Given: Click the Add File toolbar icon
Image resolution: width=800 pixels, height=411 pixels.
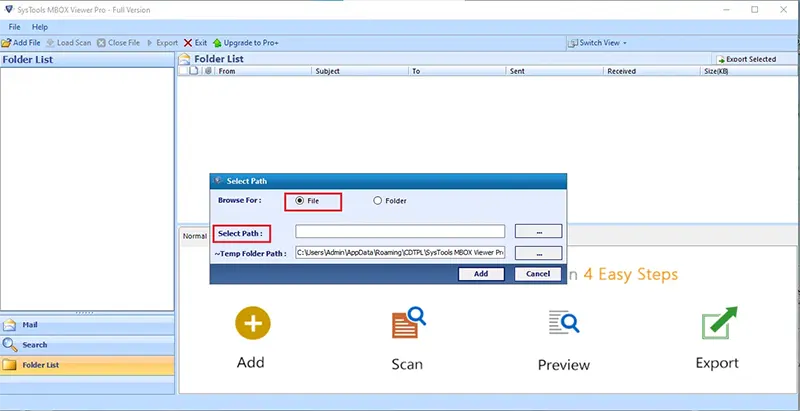Looking at the screenshot, I should 6,43.
